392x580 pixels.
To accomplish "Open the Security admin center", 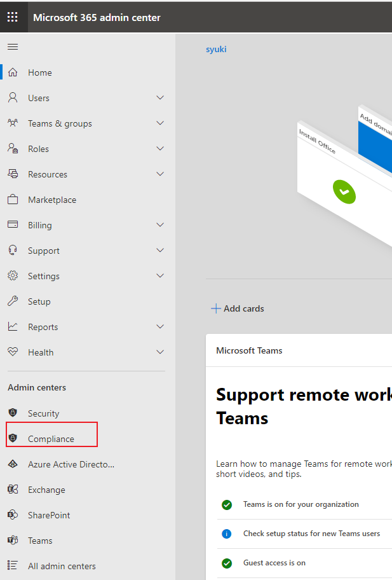I will tap(44, 413).
